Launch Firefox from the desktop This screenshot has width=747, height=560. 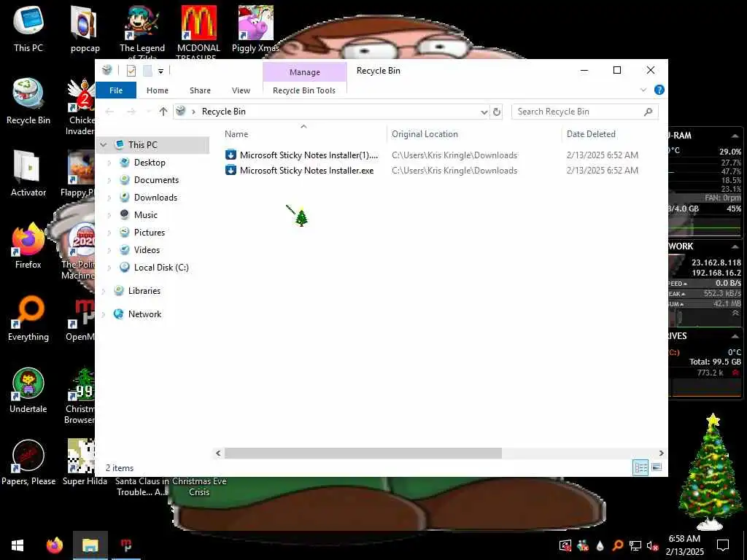pos(28,246)
